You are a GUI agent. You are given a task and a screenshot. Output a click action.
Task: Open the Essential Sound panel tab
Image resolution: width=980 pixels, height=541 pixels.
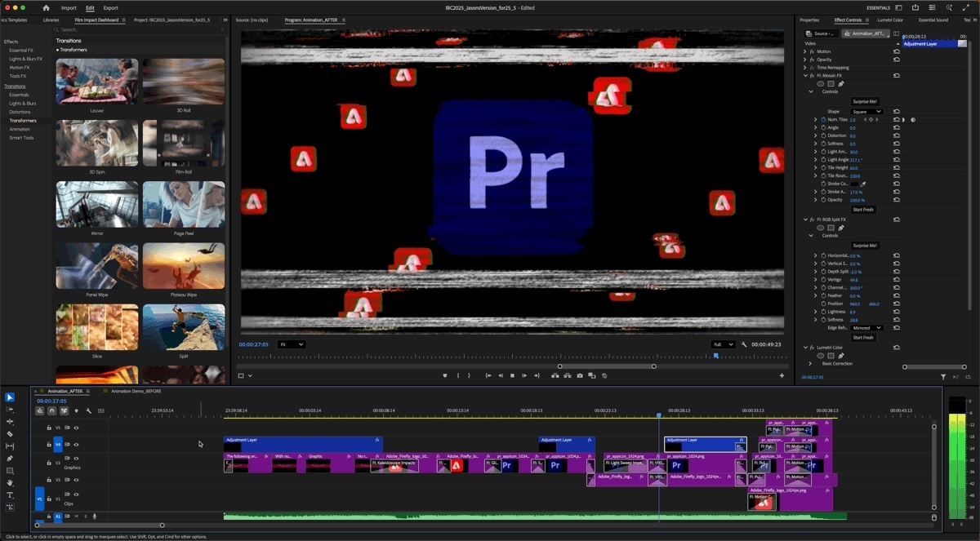pyautogui.click(x=933, y=20)
